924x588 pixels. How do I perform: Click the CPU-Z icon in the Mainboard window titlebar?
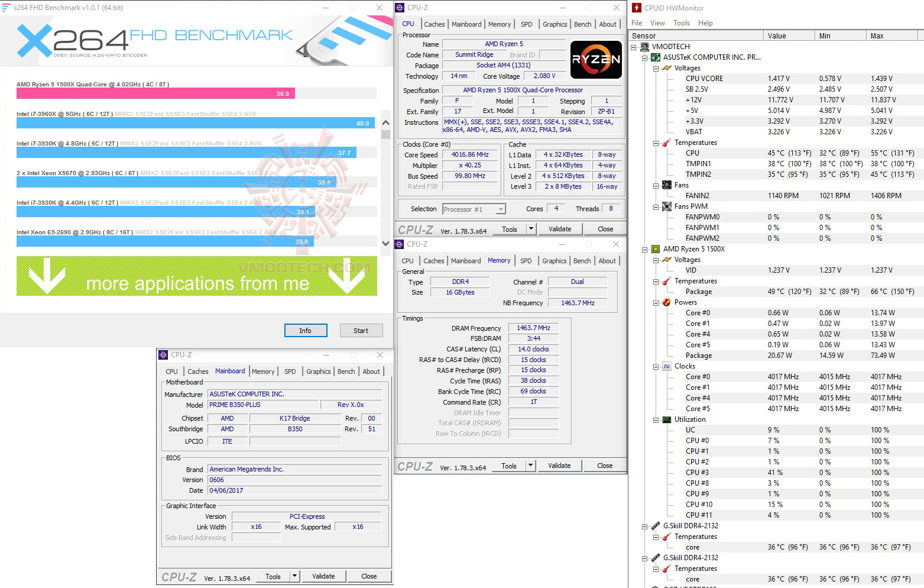[x=164, y=355]
